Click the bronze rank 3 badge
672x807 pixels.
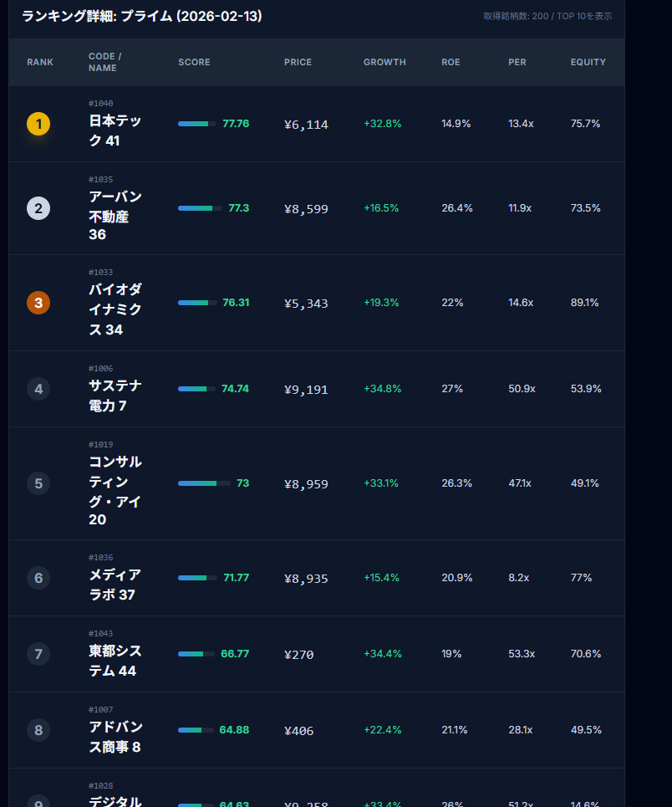click(38, 303)
